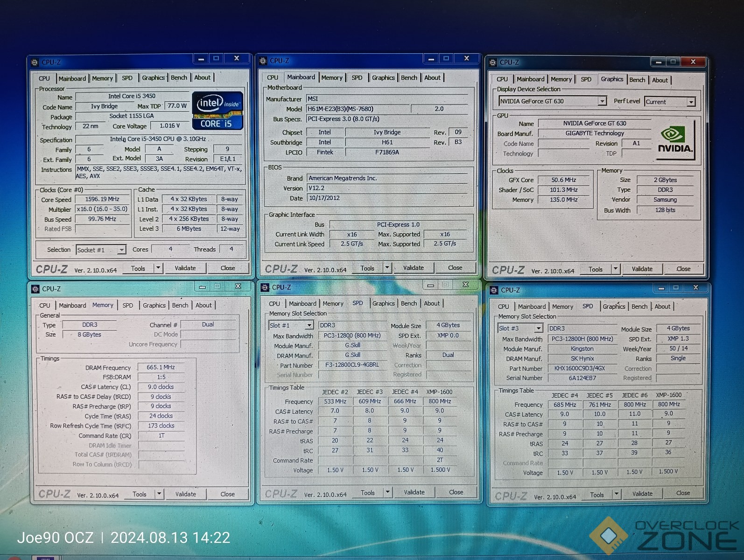Viewport: 744px width, 560px height.
Task: Select the About tab in GeForce Graphics window
Action: click(660, 80)
